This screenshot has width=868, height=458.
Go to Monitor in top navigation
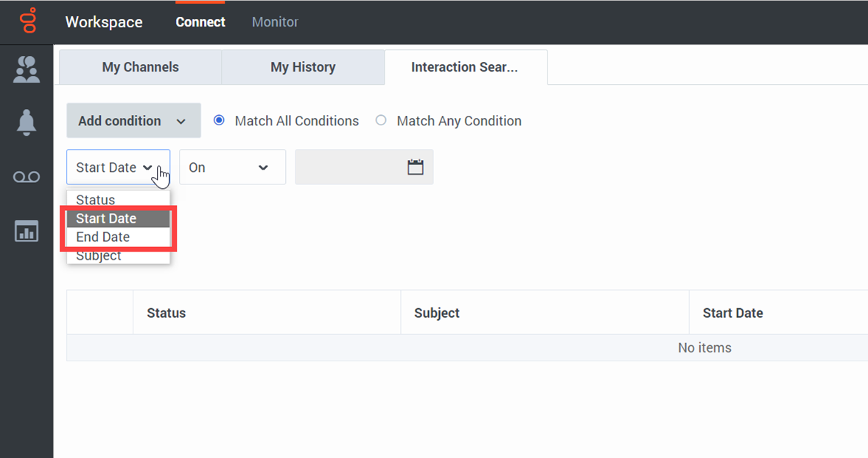(275, 22)
